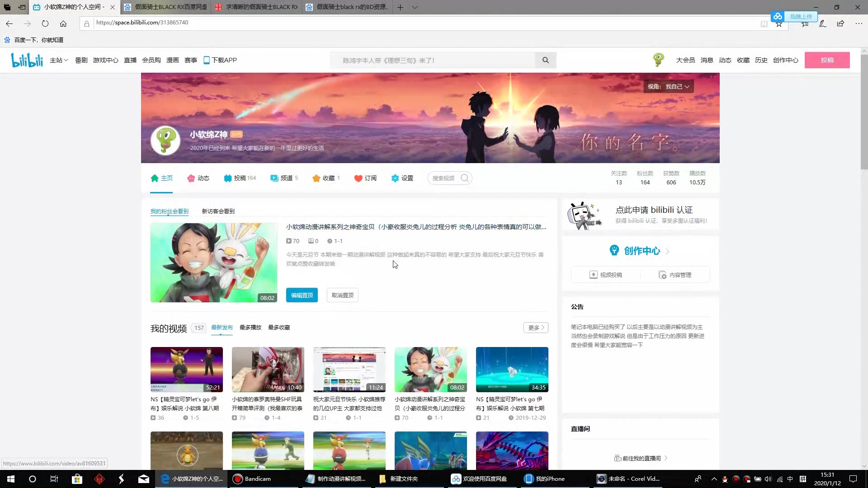This screenshot has width=868, height=488.
Task: Click the 订阅 heart icon
Action: pyautogui.click(x=358, y=178)
